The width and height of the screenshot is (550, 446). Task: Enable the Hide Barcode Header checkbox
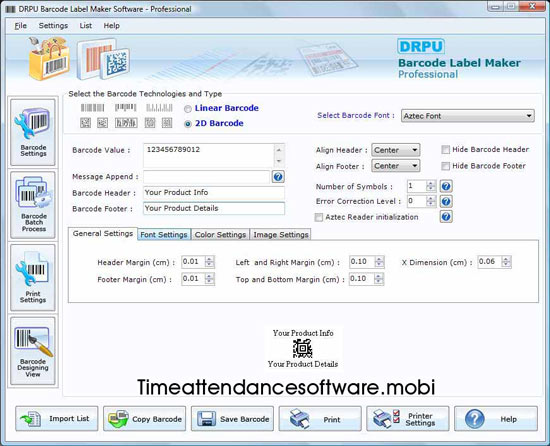tap(445, 150)
